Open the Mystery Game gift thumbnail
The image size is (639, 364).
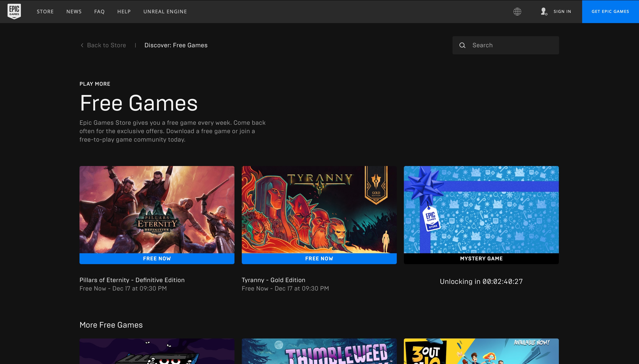pyautogui.click(x=481, y=210)
